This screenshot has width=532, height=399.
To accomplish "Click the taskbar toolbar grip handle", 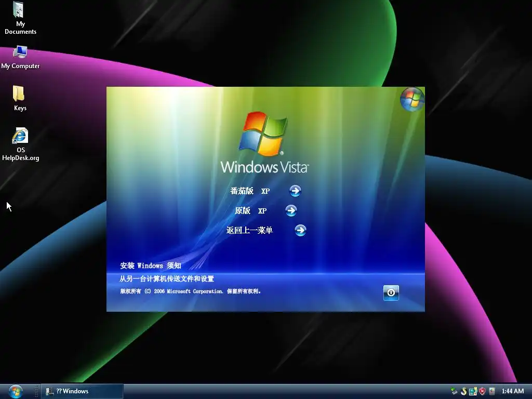I will (x=36, y=391).
